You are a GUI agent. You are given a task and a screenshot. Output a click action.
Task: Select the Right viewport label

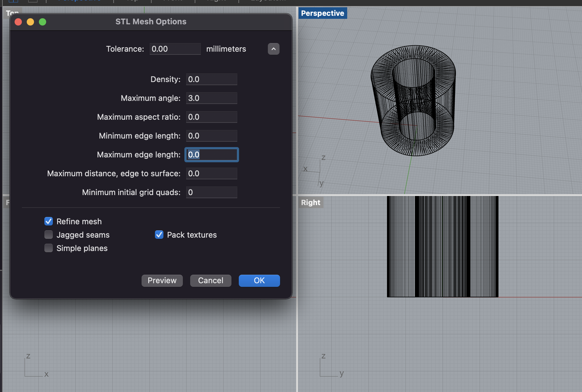click(x=311, y=202)
